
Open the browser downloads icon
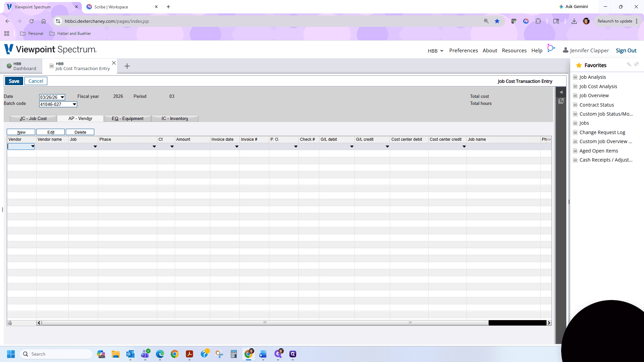click(574, 21)
